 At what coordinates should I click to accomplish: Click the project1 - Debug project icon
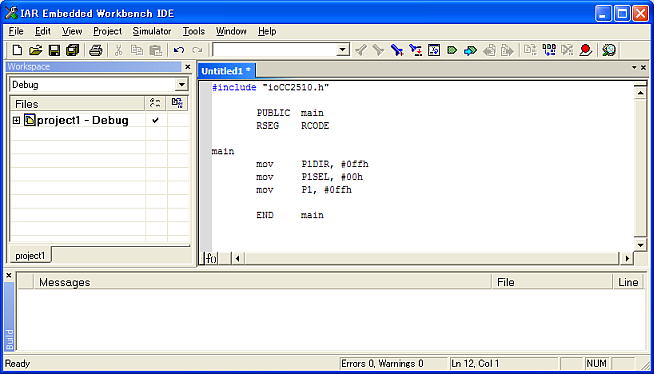coord(30,120)
